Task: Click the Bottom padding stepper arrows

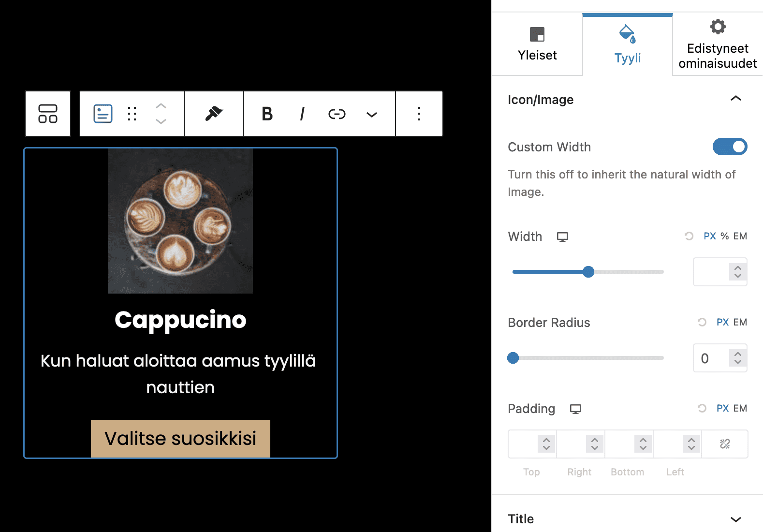Action: [643, 444]
